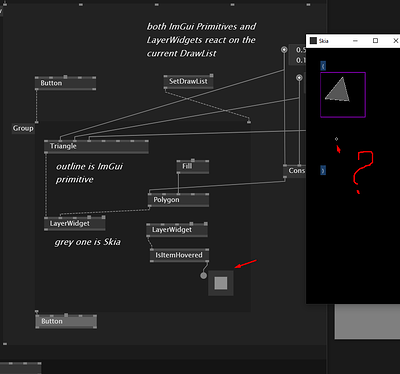400x374 pixels.
Task: Select the SetDrawList node
Action: click(188, 81)
